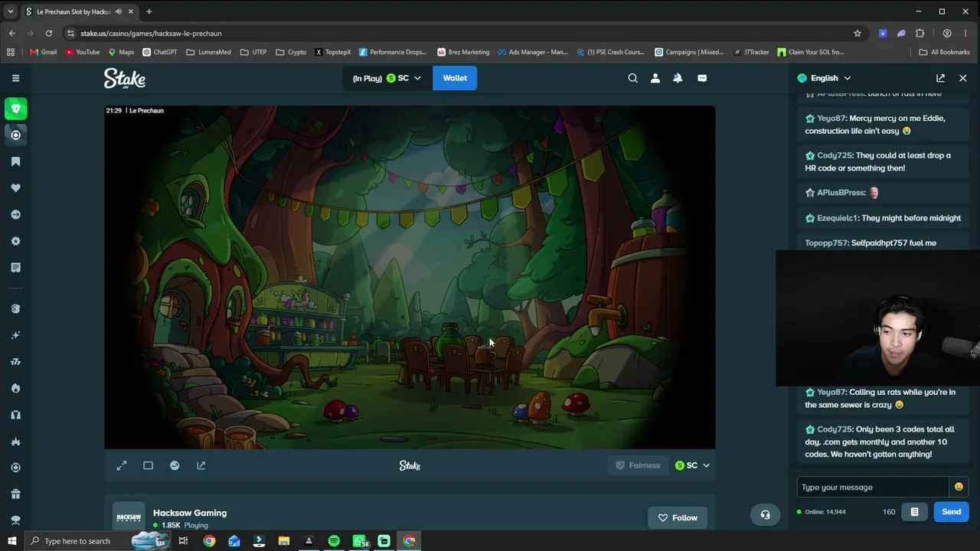The image size is (980, 551).
Task: Click Topopp757 username in chat
Action: [827, 243]
